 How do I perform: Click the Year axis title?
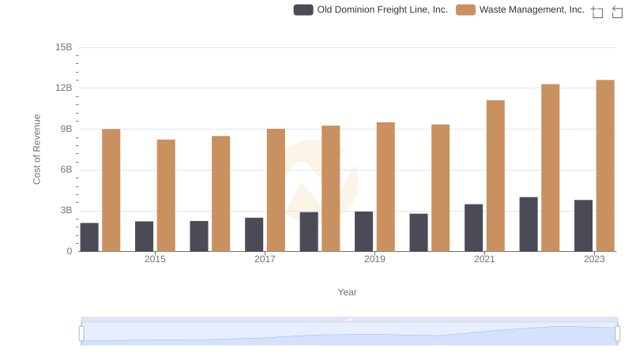(x=347, y=292)
